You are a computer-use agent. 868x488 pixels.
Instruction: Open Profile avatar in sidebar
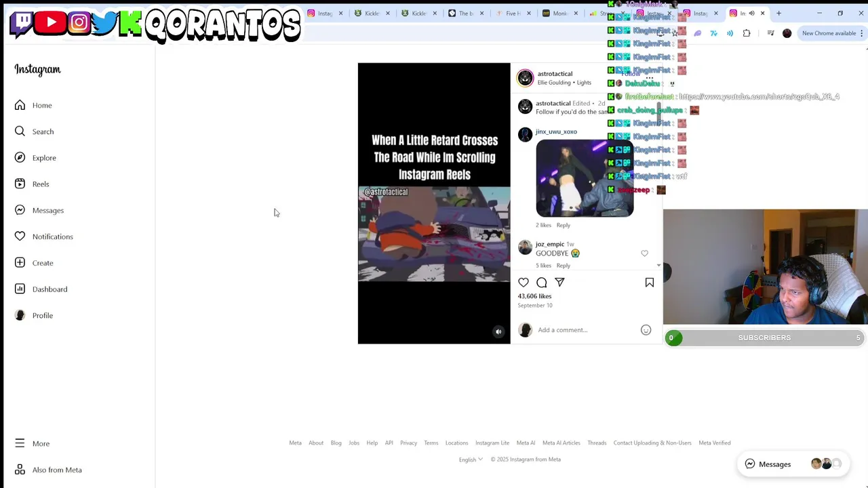tap(20, 315)
